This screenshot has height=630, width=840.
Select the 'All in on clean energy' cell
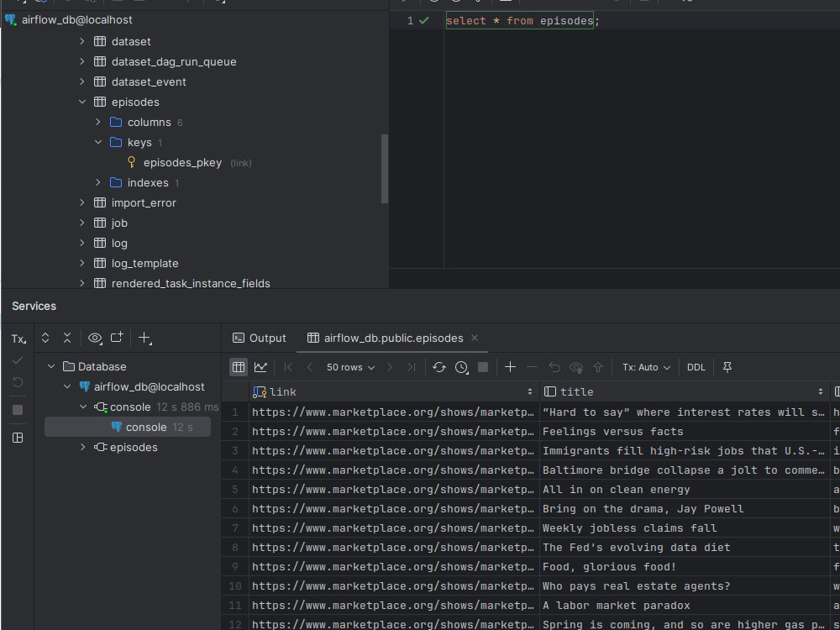click(x=684, y=489)
